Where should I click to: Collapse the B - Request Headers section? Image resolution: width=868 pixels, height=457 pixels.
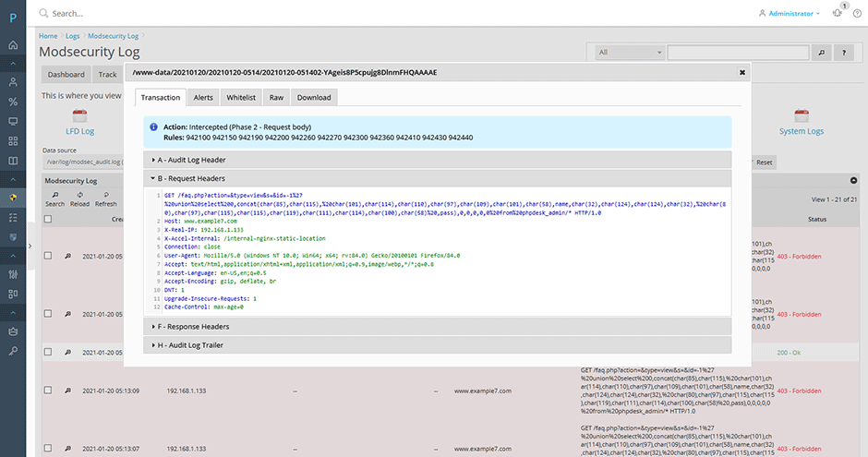(438, 179)
